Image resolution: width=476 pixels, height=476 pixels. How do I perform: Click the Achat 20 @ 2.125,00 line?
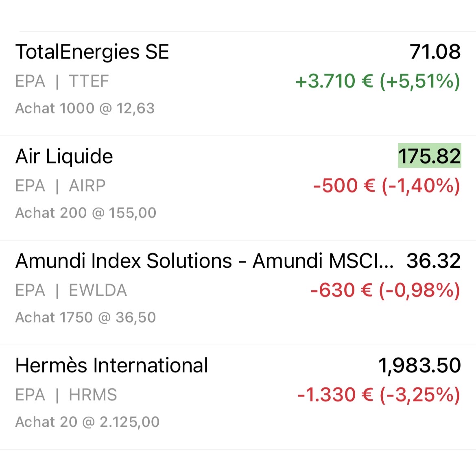coord(87,422)
